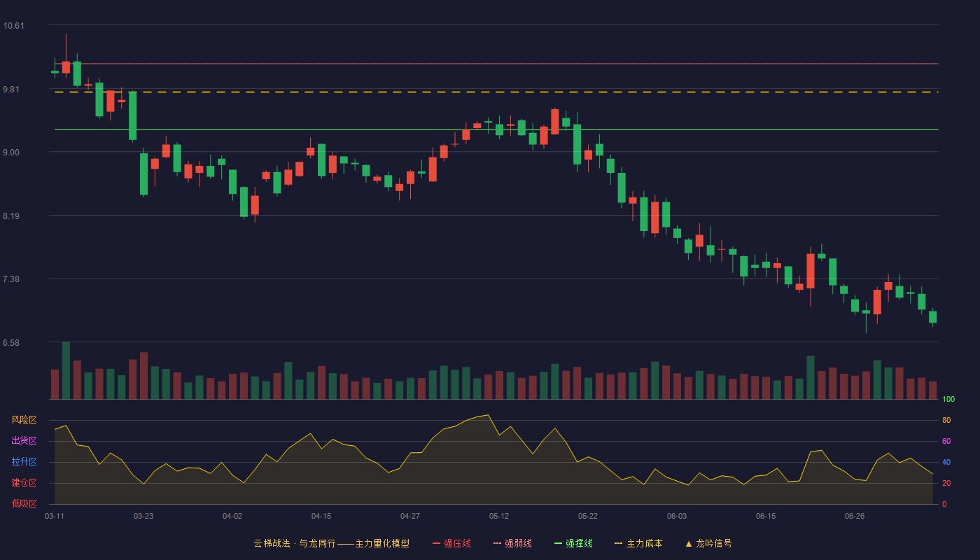
Task: Click the 龙吟信号 triangle legend icon
Action: pos(689,543)
